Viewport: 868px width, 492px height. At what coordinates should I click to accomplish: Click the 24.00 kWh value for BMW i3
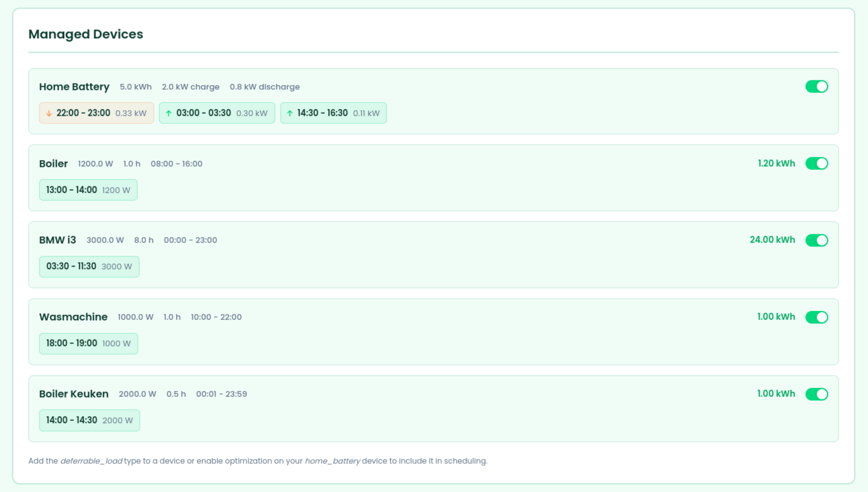coord(773,240)
